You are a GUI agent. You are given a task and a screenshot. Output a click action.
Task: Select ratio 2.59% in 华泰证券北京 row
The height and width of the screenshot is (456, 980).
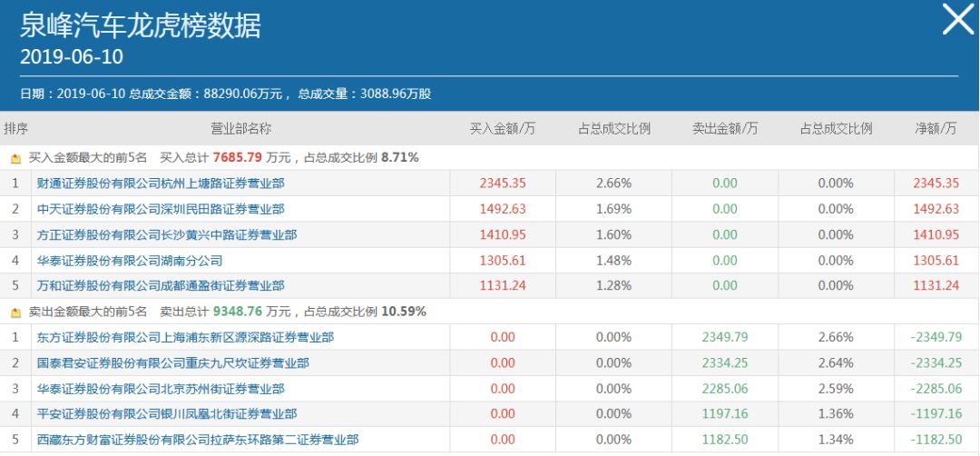click(x=836, y=389)
